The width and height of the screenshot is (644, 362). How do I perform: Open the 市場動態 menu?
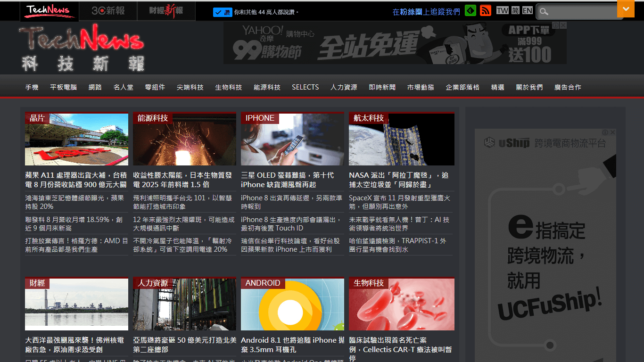[421, 87]
